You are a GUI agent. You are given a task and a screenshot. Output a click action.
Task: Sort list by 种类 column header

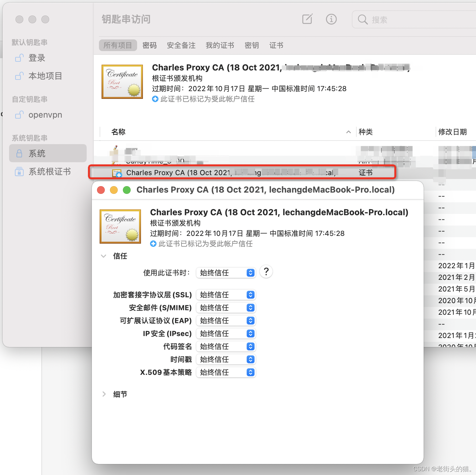[x=366, y=132]
